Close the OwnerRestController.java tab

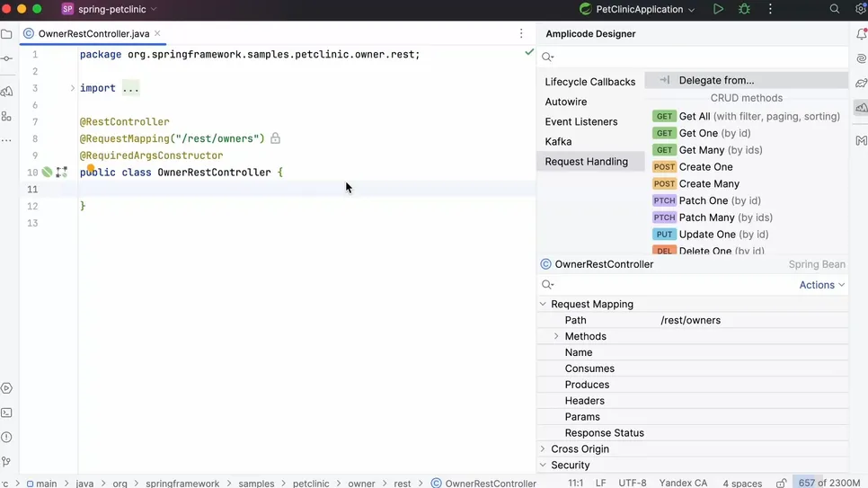158,33
